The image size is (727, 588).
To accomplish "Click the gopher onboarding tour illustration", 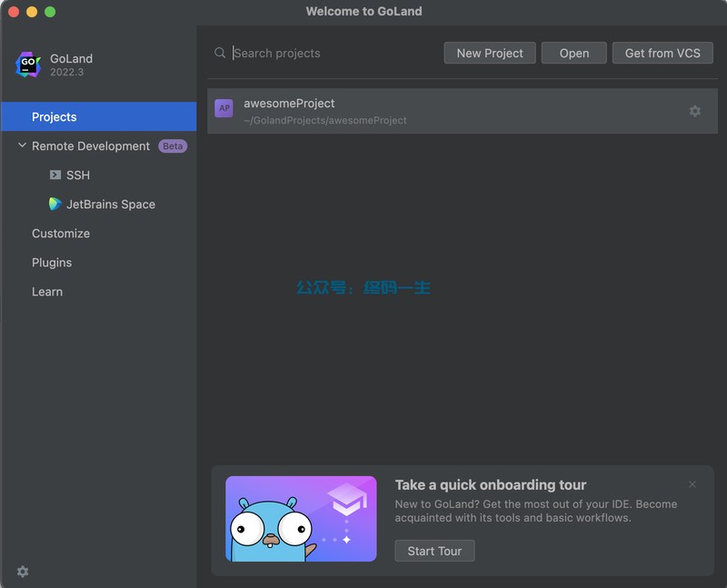I will (301, 519).
